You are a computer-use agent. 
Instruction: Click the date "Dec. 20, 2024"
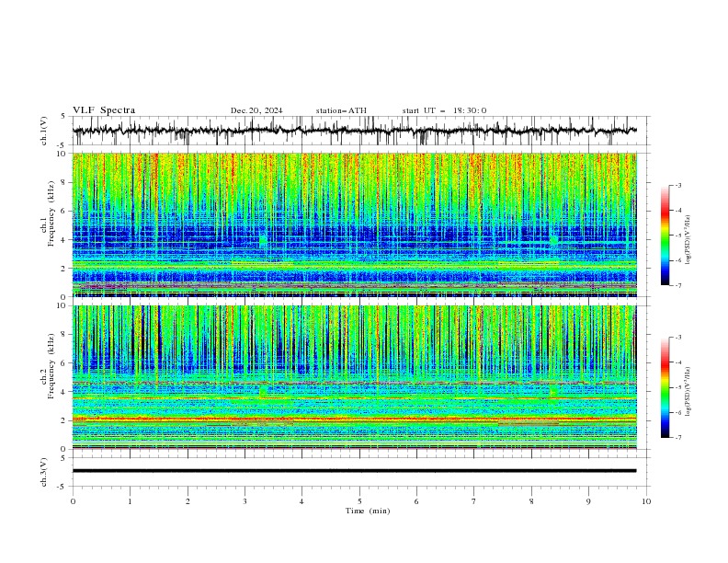256,110
